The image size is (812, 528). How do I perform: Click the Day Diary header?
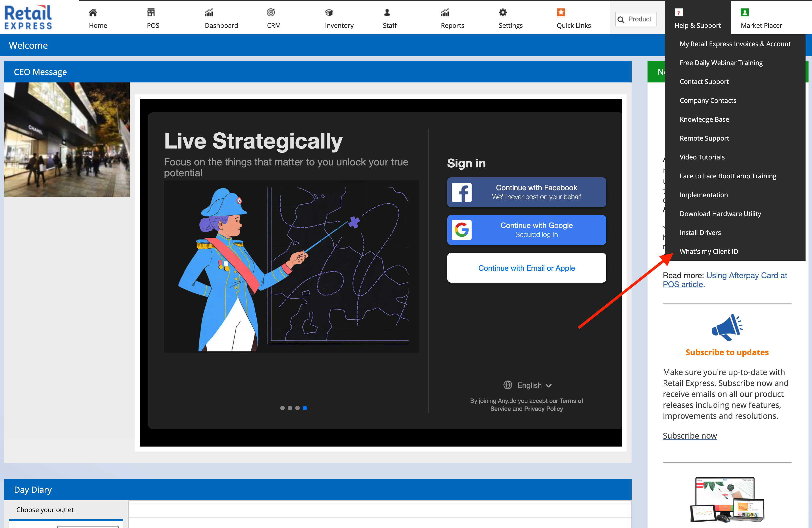[x=318, y=490]
